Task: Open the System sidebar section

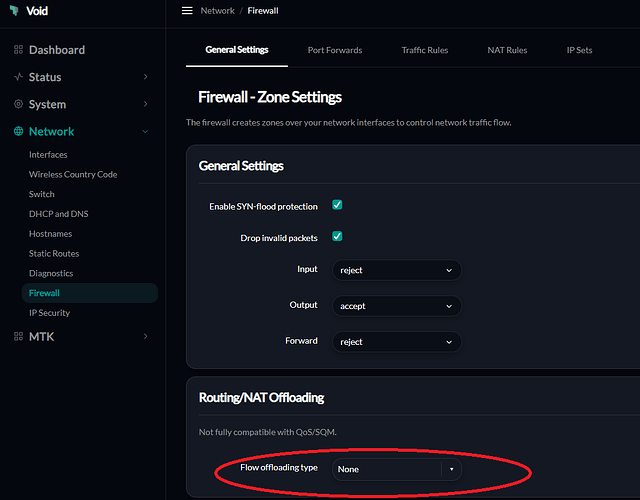Action: [x=47, y=104]
